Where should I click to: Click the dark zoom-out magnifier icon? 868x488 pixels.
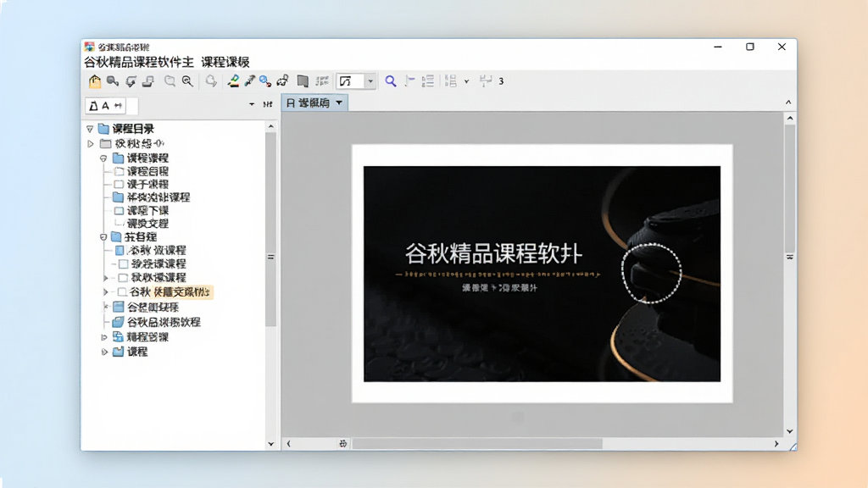pyautogui.click(x=187, y=81)
